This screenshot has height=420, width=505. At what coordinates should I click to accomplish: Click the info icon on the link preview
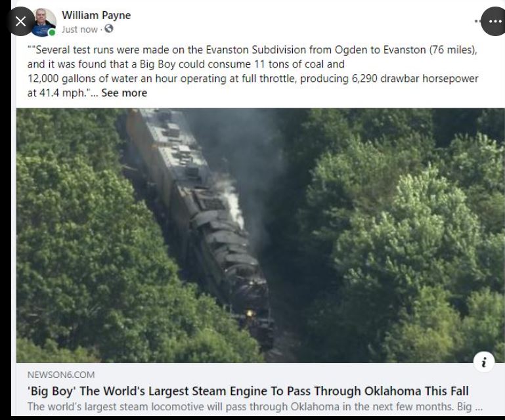tap(484, 362)
